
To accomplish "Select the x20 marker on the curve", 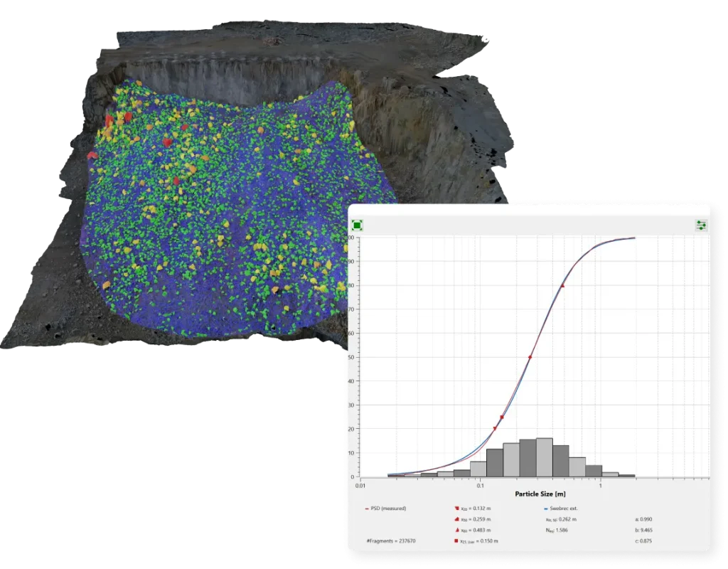I will (x=495, y=428).
